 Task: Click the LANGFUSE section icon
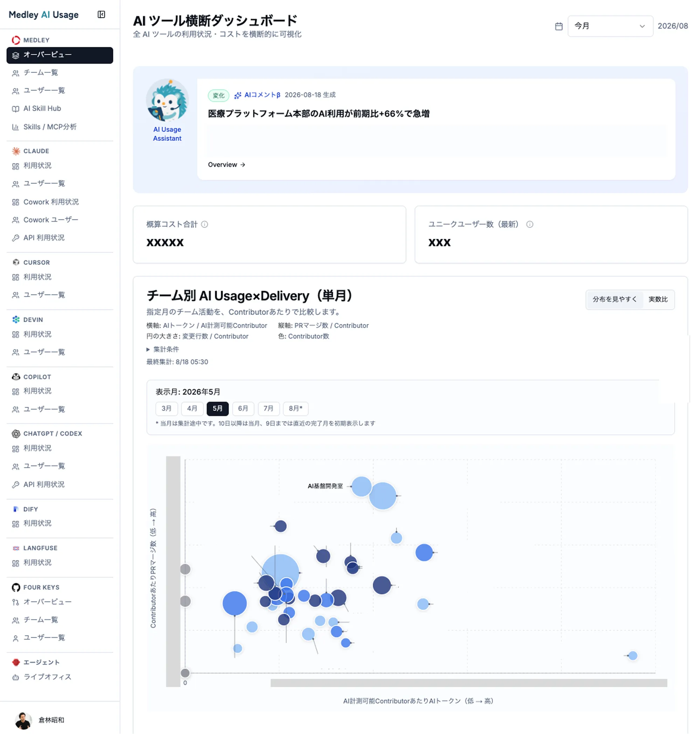pyautogui.click(x=16, y=548)
